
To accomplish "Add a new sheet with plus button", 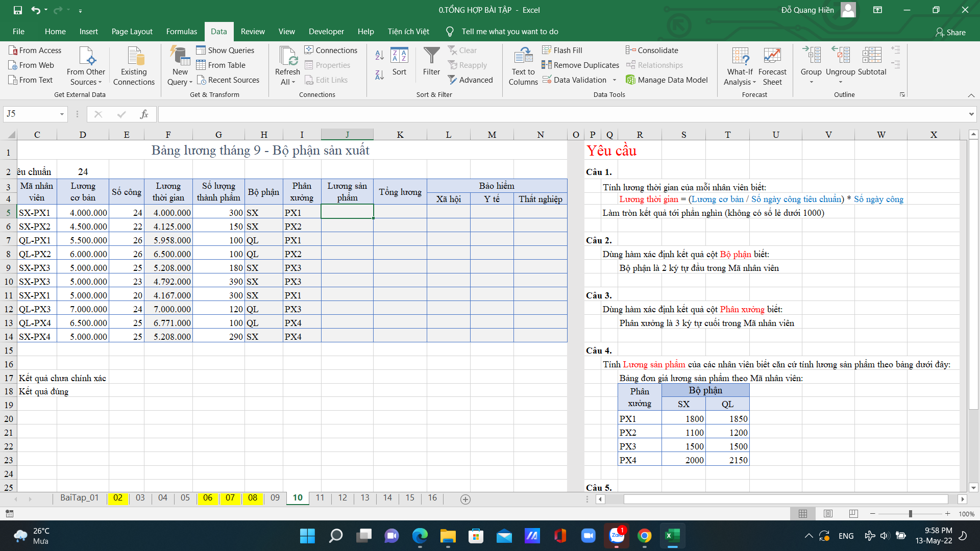I will (465, 499).
